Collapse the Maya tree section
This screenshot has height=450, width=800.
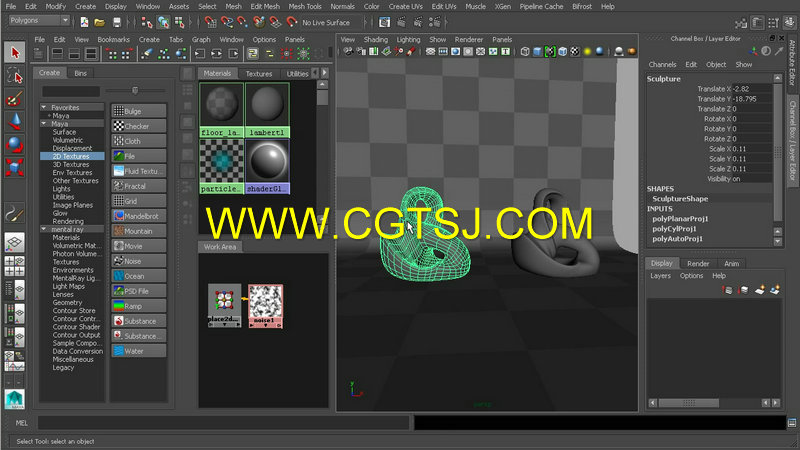point(44,123)
